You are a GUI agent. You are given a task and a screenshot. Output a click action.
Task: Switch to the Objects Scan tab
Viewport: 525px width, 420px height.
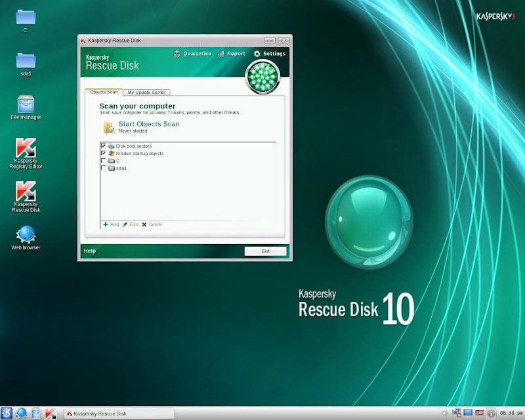coord(104,92)
